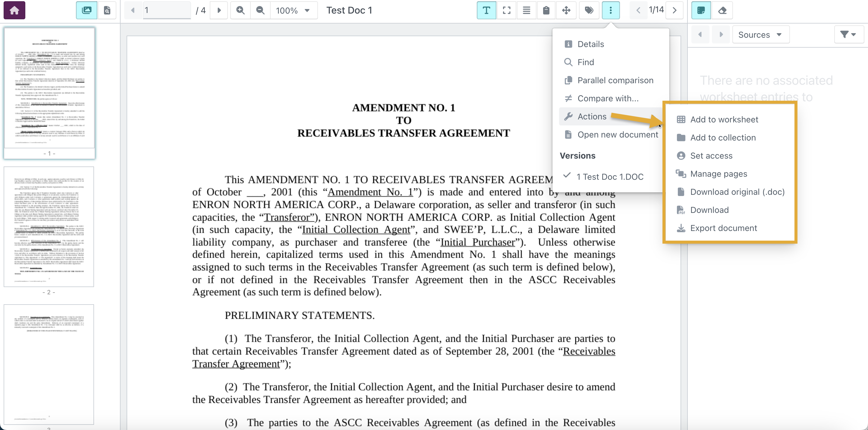Go to next document of 14
Screen dimensions: 868x430
click(x=674, y=10)
